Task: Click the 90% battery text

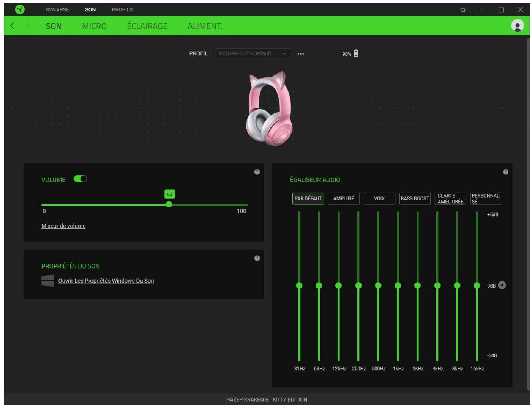Action: pos(347,54)
